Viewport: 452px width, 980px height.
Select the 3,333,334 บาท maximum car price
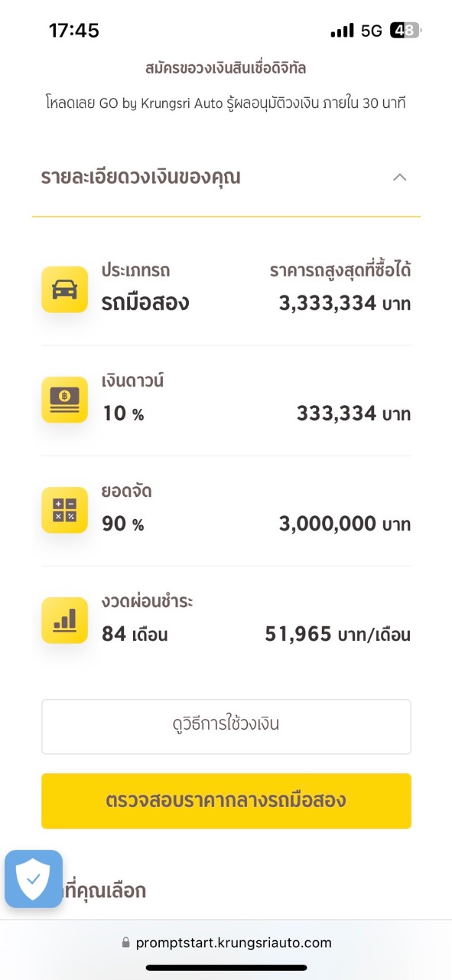tap(345, 304)
